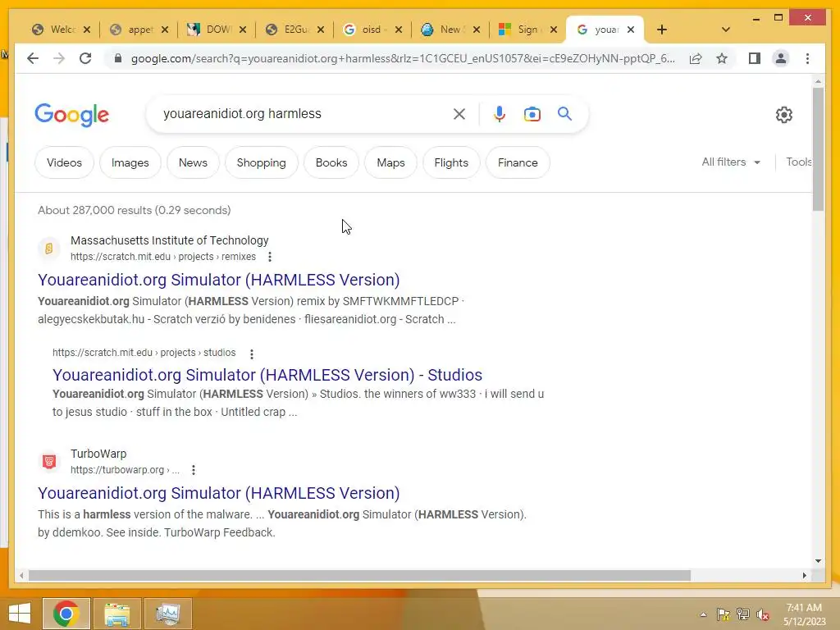Open more options for TurboWarp result
840x630 pixels.
[x=193, y=470]
